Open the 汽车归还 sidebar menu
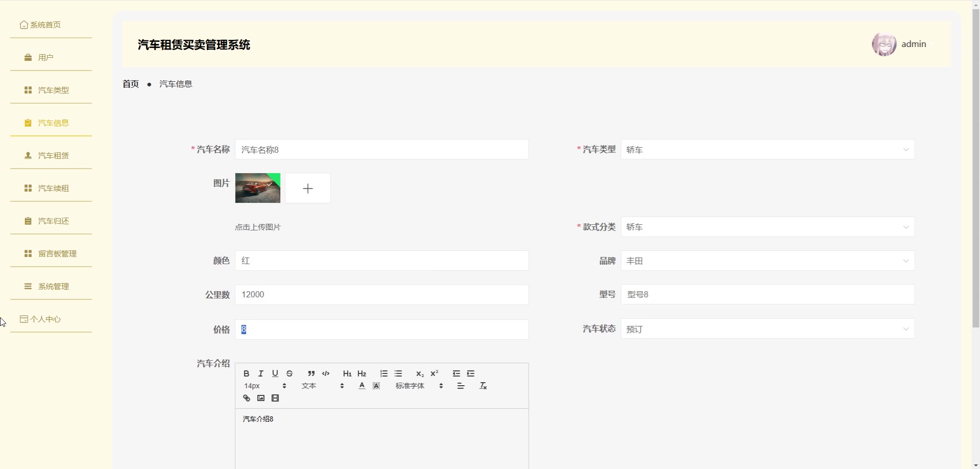This screenshot has width=980, height=469. coord(51,221)
